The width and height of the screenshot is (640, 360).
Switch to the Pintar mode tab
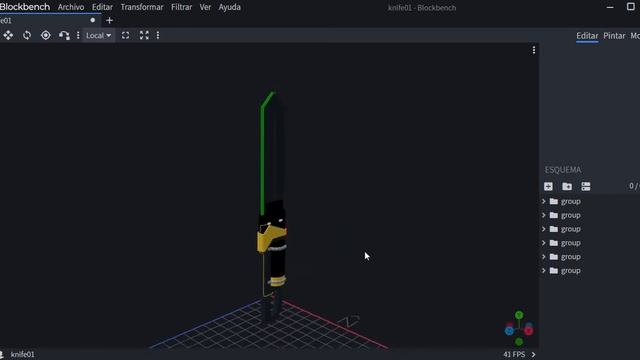(x=614, y=36)
